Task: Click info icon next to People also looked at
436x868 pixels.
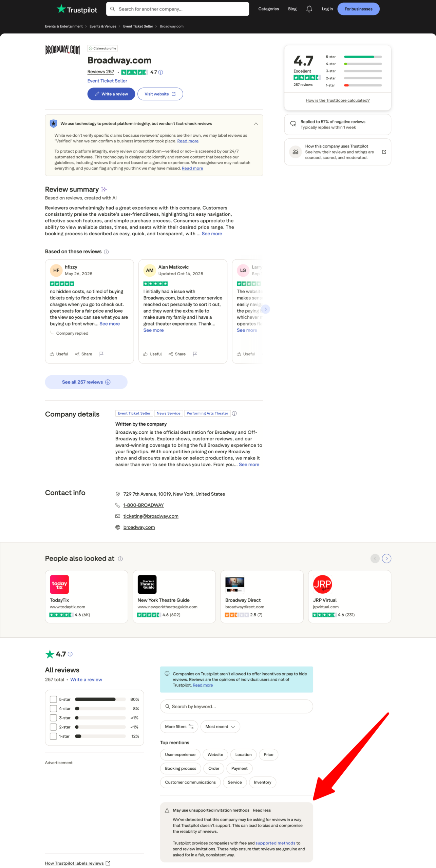Action: [x=120, y=559]
